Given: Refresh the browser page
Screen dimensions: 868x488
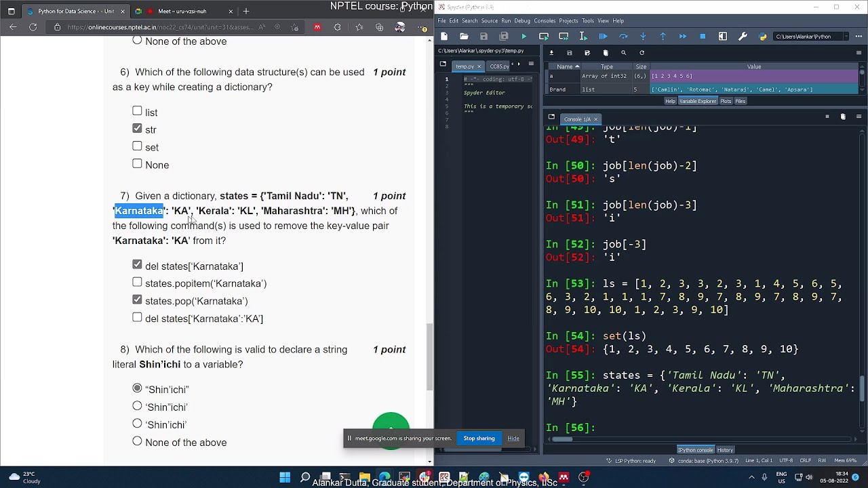Looking at the screenshot, I should click(x=33, y=27).
